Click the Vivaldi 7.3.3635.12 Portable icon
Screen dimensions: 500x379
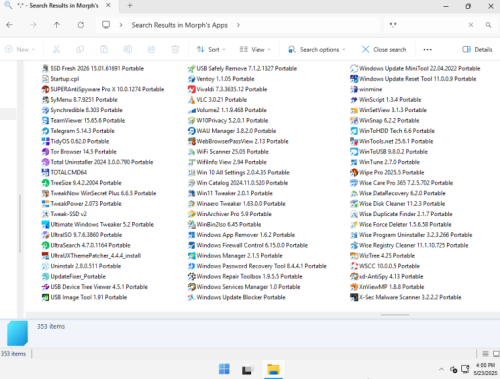click(x=191, y=89)
